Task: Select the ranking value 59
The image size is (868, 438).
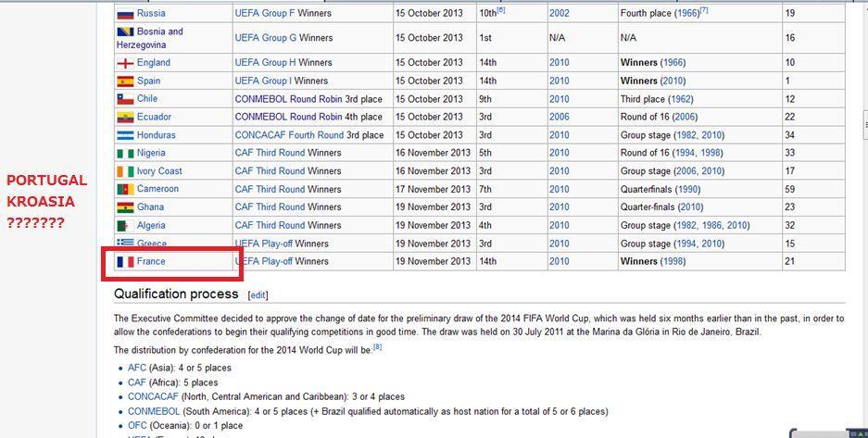Action: pyautogui.click(x=790, y=189)
